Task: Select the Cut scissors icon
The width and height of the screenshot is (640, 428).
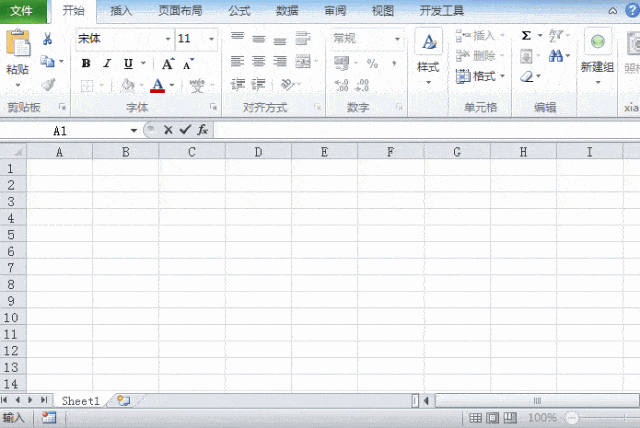Action: click(x=47, y=39)
